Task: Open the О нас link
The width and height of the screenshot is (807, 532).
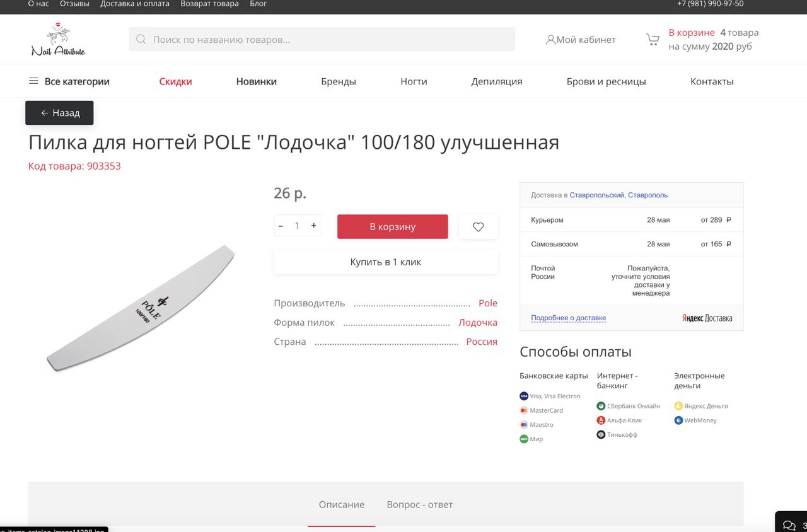Action: click(38, 4)
